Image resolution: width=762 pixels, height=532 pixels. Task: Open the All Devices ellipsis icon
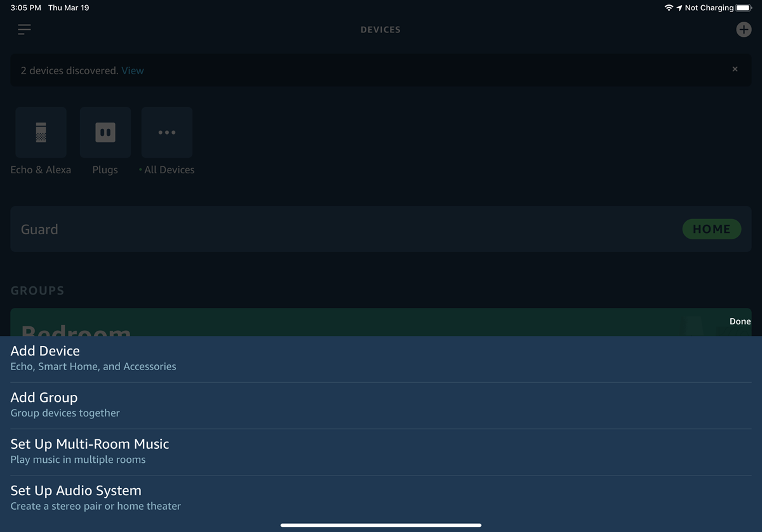tap(167, 132)
